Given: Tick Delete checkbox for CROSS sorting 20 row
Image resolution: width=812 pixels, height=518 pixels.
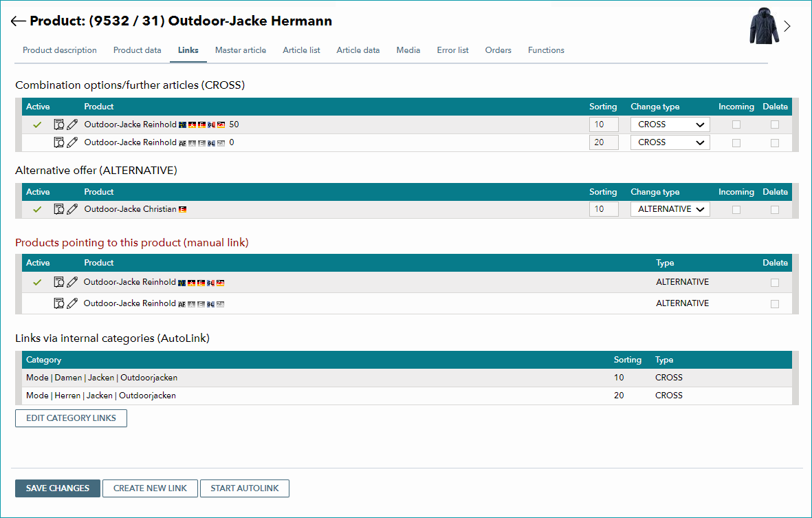Looking at the screenshot, I should coord(775,143).
